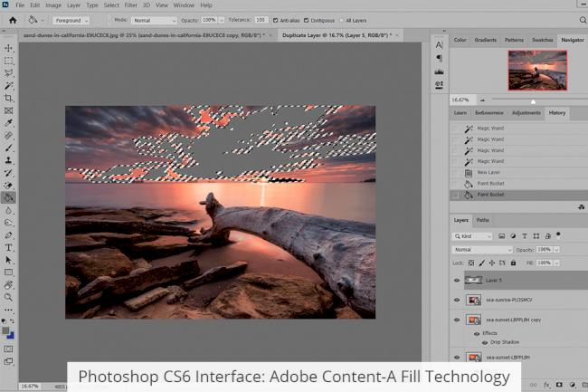Switch to the Paths tab
Screen dimensions: 588x392
pyautogui.click(x=483, y=220)
